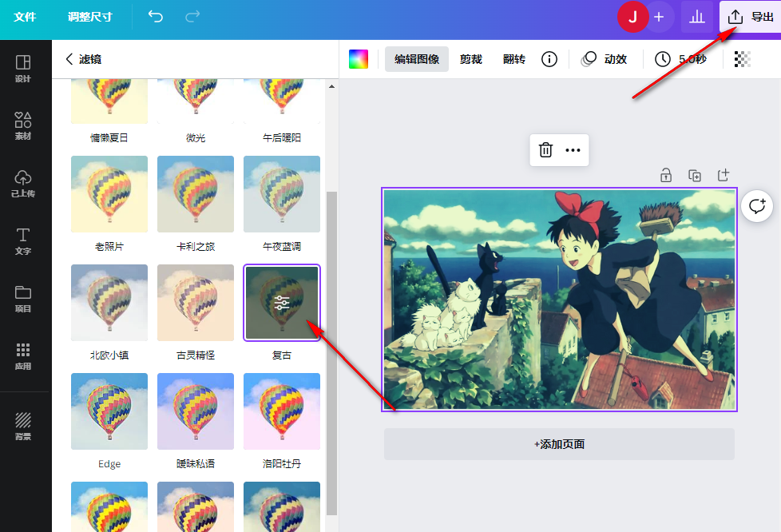Click the undo arrow icon

[154, 16]
